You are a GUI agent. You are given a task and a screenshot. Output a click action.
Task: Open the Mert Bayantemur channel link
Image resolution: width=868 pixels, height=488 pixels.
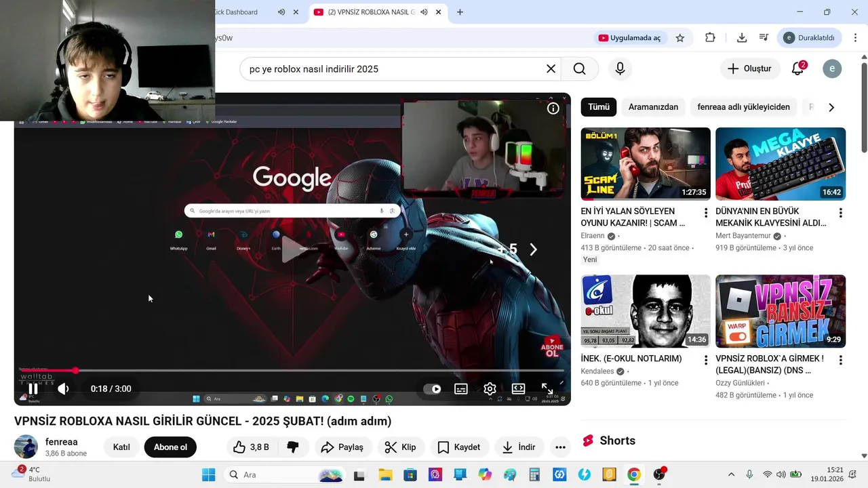[743, 236]
